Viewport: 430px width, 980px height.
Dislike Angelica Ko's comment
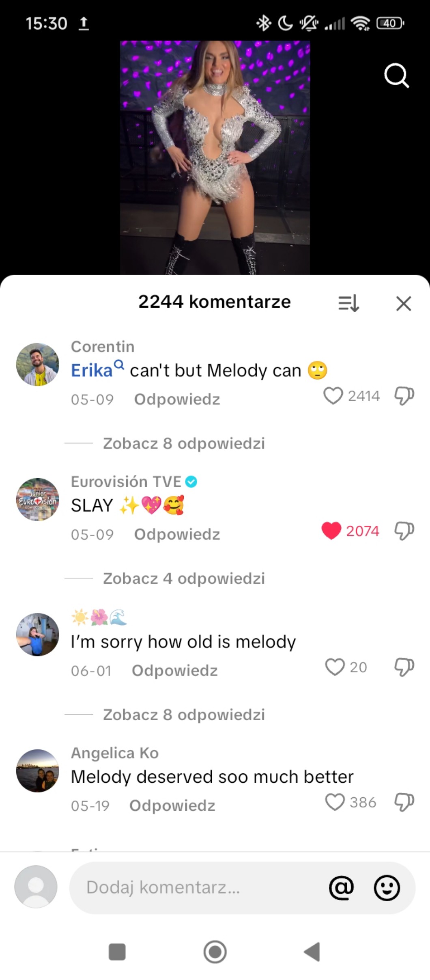[404, 802]
